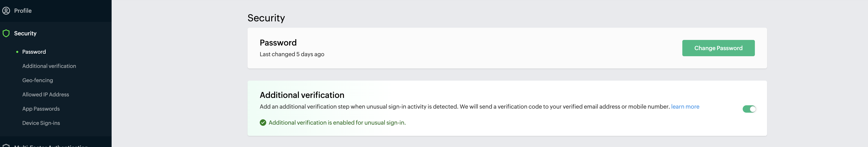The width and height of the screenshot is (868, 147).
Task: Navigate to Allowed IP Address
Action: (x=45, y=95)
